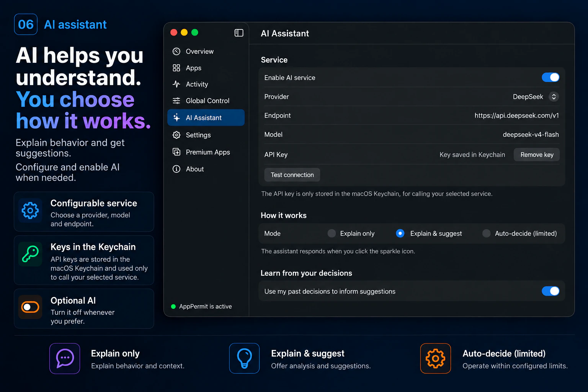Click the Settings gear icon in sidebar
The width and height of the screenshot is (588, 392).
tap(176, 135)
